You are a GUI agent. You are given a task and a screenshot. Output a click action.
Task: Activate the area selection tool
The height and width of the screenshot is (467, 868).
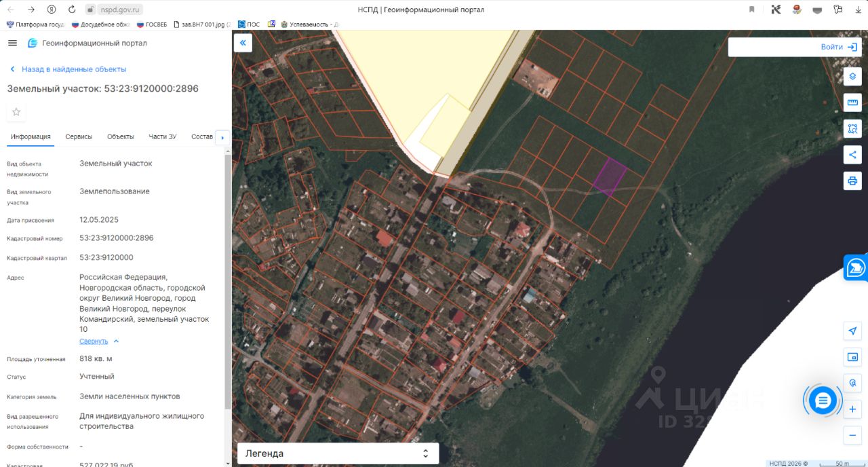[852, 128]
